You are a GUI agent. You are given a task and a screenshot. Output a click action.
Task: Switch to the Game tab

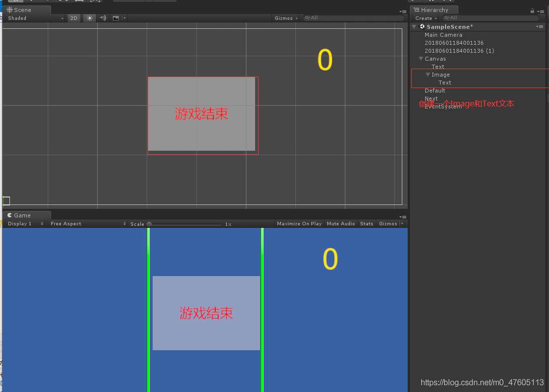point(27,215)
